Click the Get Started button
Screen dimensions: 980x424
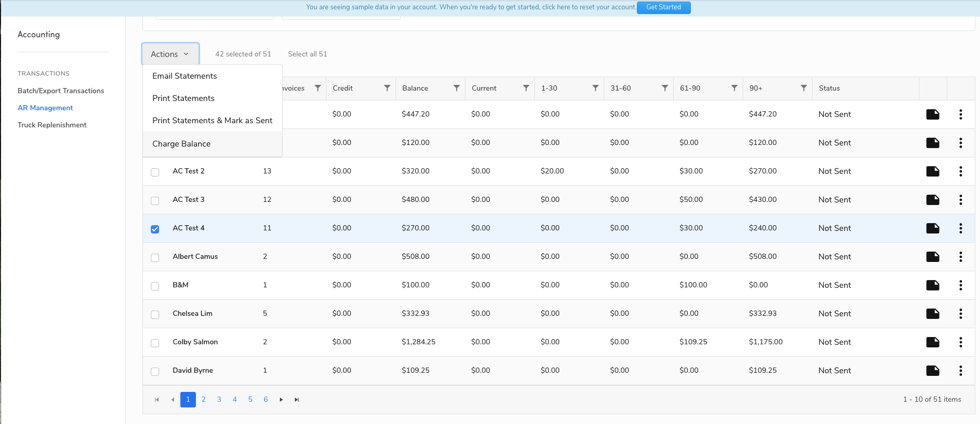(x=664, y=7)
